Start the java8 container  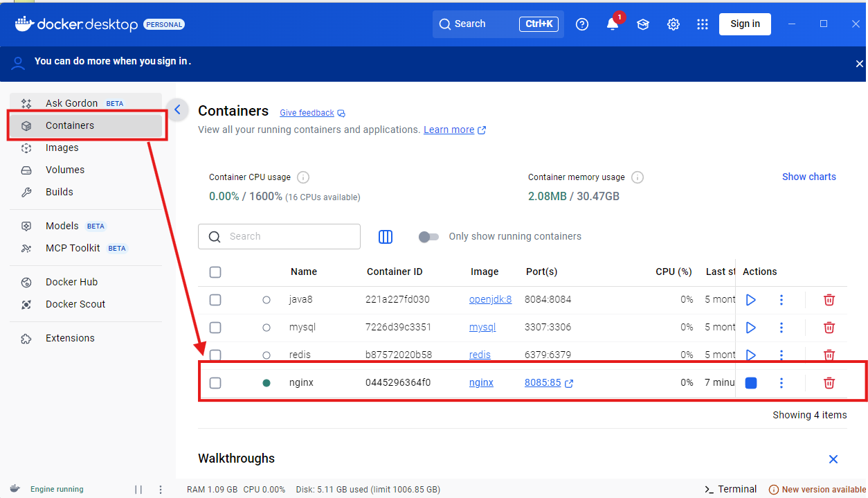coord(751,300)
